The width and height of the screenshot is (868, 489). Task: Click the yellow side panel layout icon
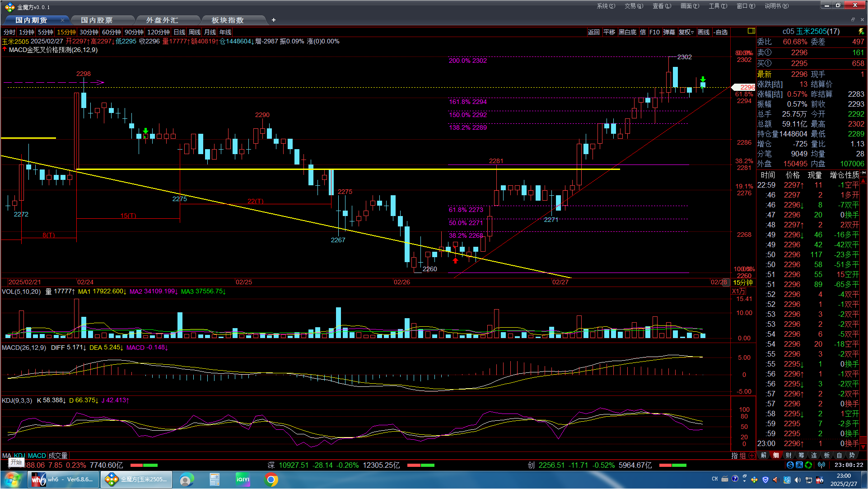click(x=751, y=31)
